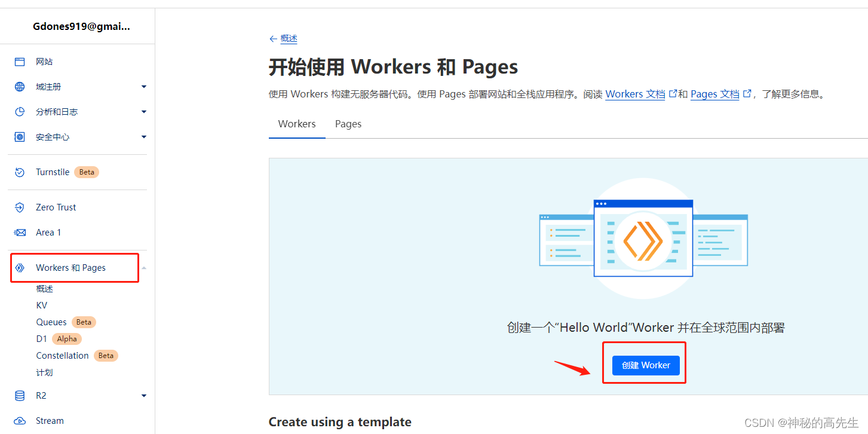Click the Beta badge next to Queues
This screenshot has height=434, width=868.
(x=84, y=322)
